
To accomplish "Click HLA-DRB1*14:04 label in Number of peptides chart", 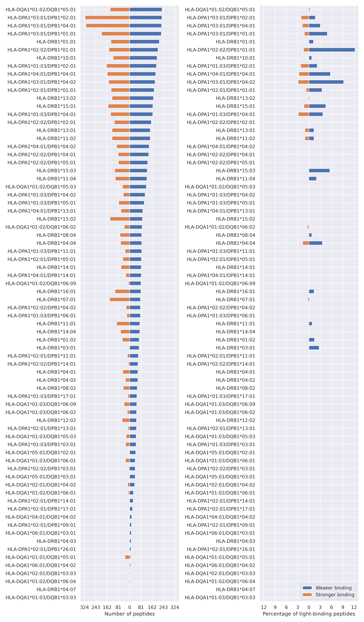I will point(56,332).
